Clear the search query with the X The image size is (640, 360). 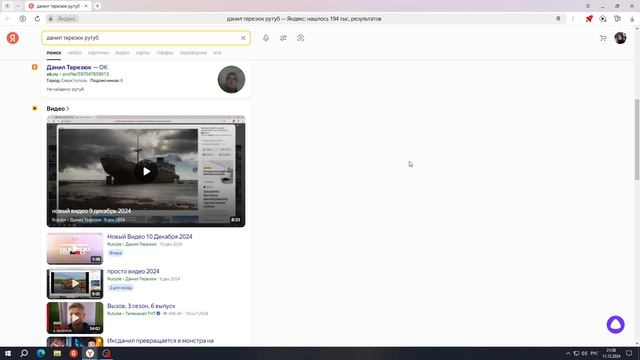click(243, 38)
